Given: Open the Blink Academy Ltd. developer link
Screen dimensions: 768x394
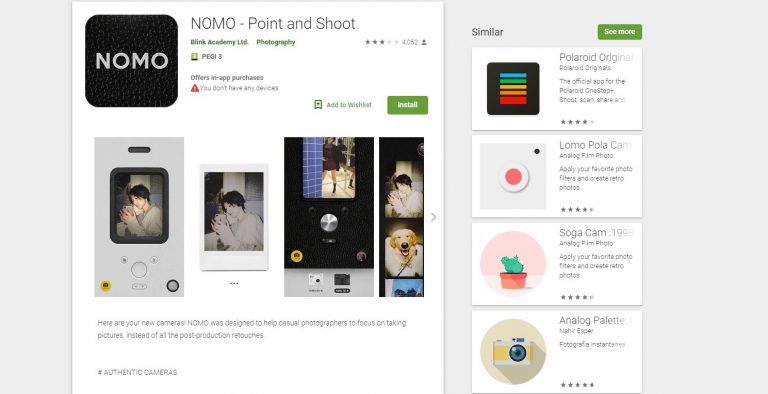Looking at the screenshot, I should click(x=219, y=42).
